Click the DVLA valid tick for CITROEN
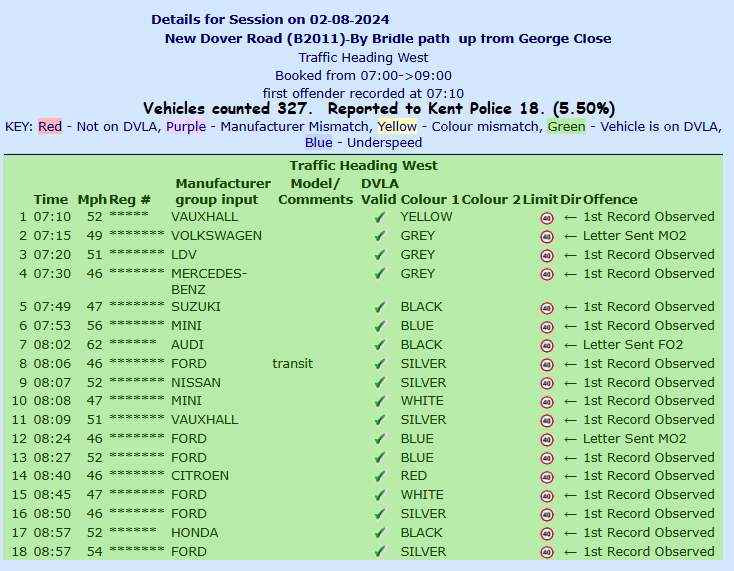 tap(380, 476)
